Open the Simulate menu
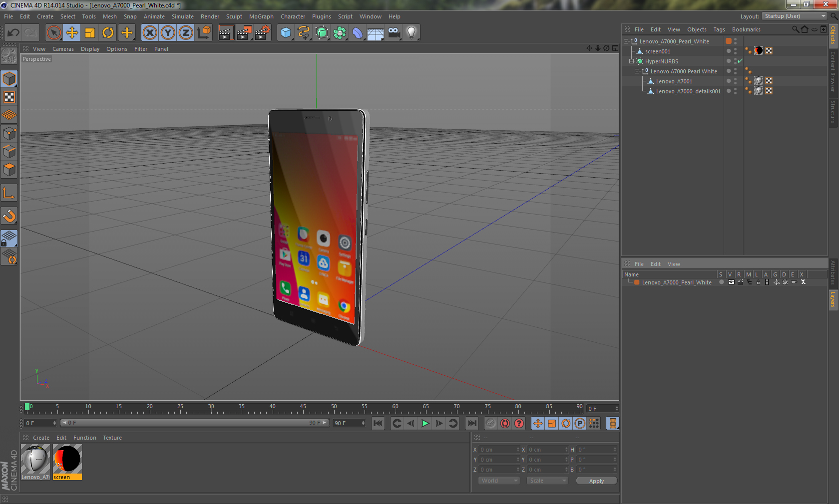 tap(183, 16)
